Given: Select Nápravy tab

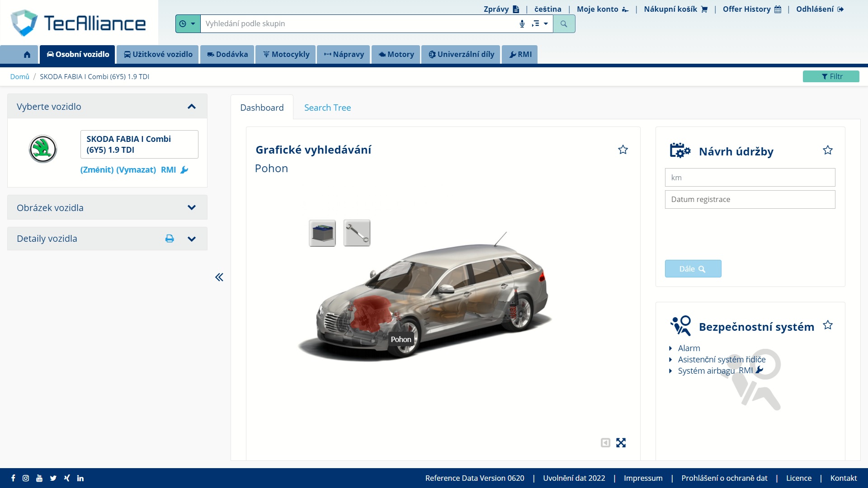Looking at the screenshot, I should (344, 54).
